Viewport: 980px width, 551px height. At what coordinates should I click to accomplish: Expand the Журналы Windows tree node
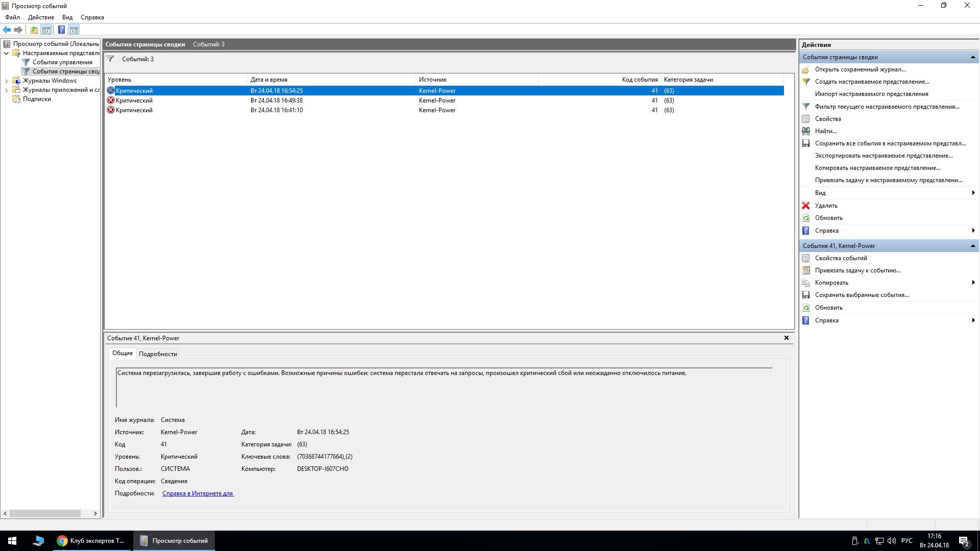click(6, 81)
